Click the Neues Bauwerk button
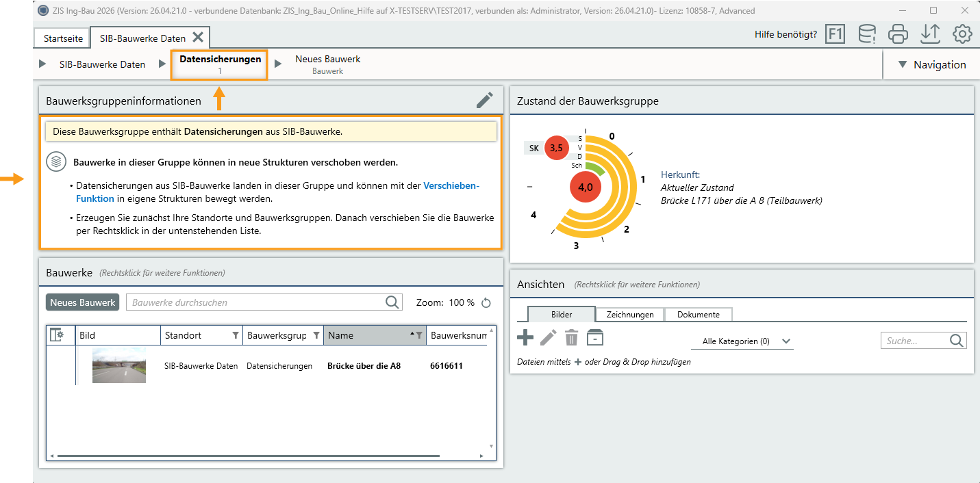 83,302
